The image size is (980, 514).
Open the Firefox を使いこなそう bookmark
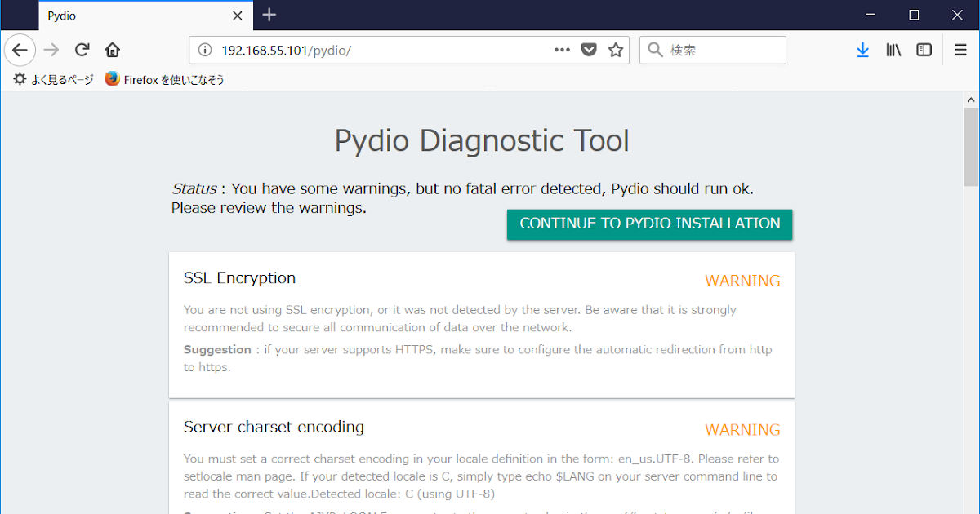point(164,79)
